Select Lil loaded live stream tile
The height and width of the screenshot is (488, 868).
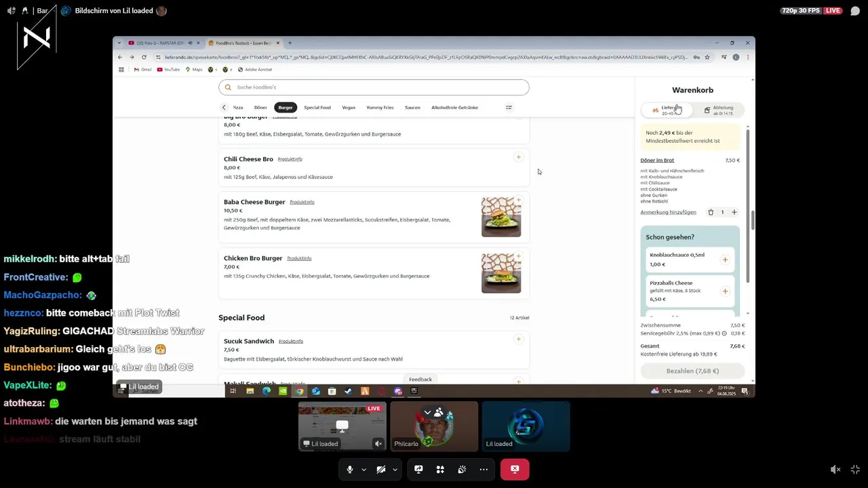[x=342, y=426]
